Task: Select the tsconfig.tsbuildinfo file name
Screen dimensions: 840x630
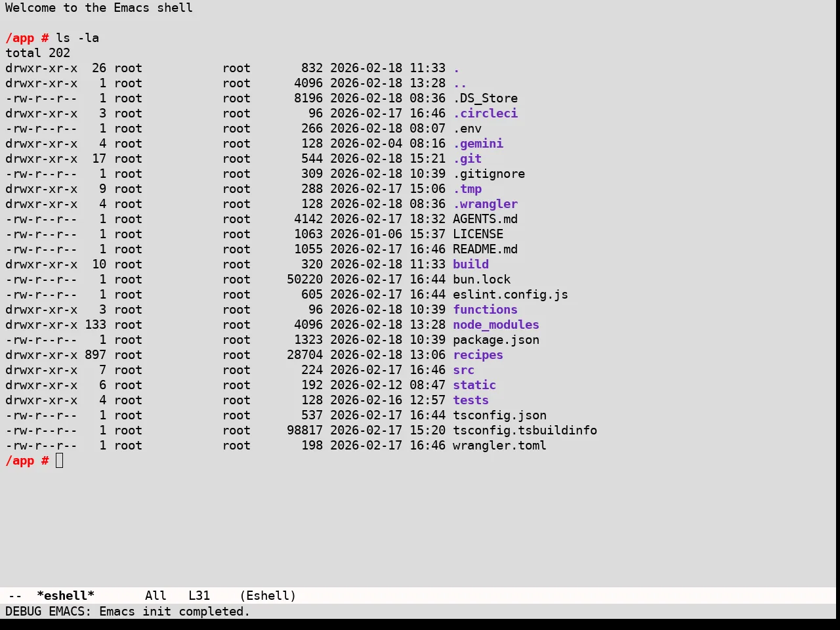Action: (525, 430)
